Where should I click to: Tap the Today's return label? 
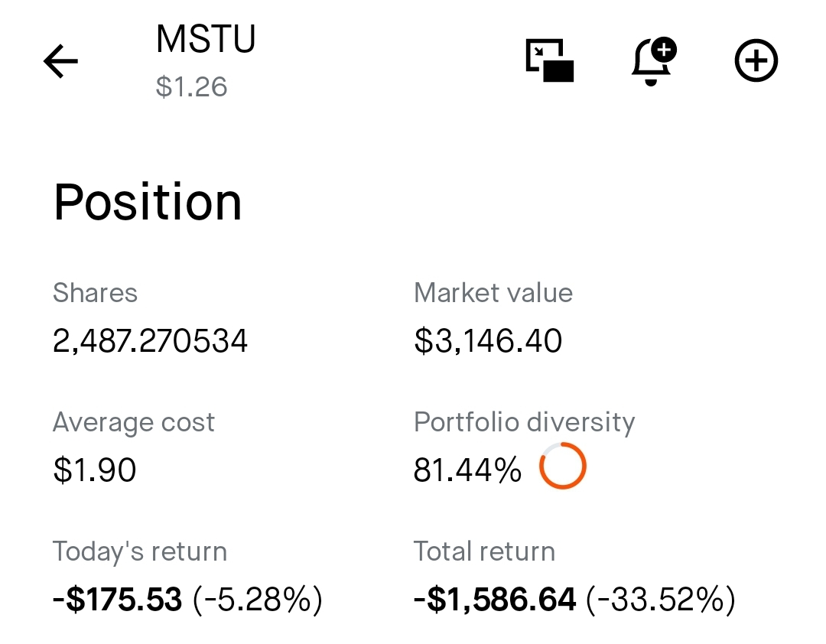(x=139, y=551)
